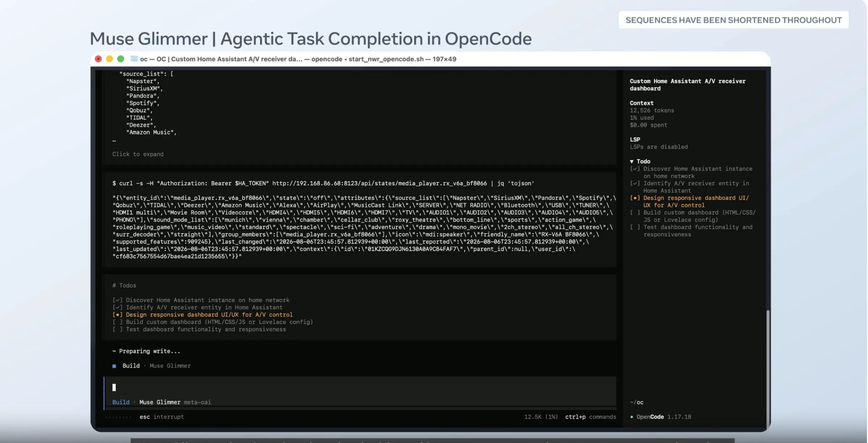Click the green OpenCode status dot
868x443 pixels.
[x=632, y=417]
